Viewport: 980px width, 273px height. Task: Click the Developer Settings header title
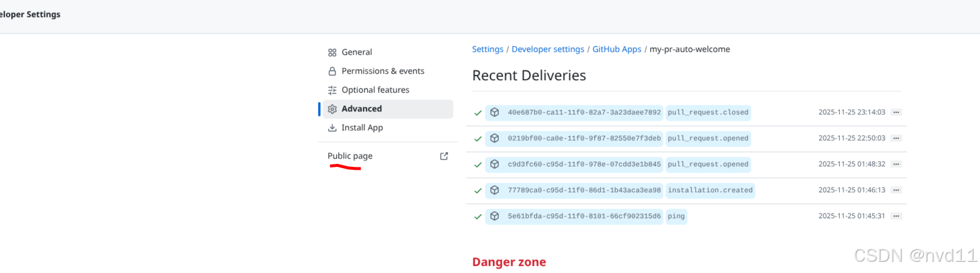pos(30,14)
